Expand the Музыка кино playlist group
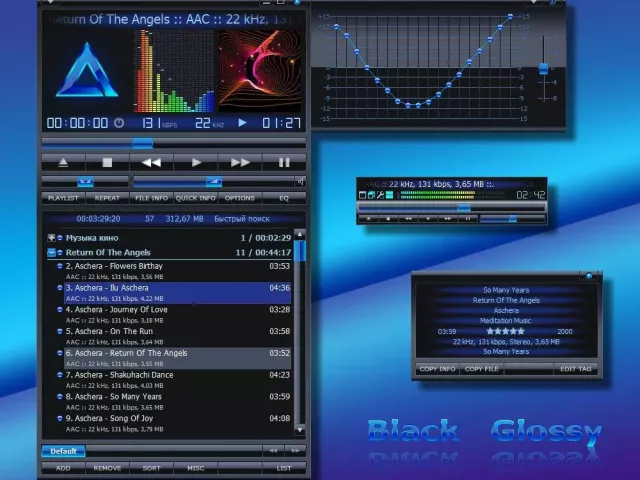This screenshot has width=640, height=480. click(52, 238)
